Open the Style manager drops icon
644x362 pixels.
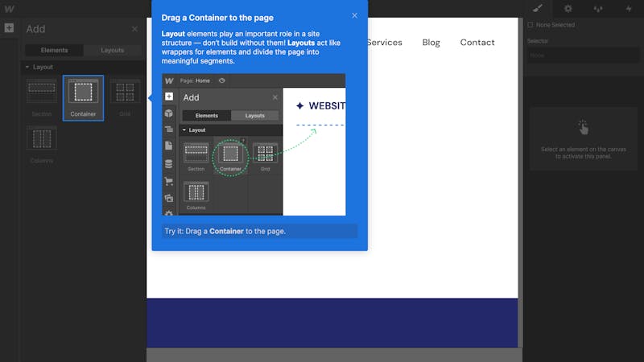coord(598,8)
